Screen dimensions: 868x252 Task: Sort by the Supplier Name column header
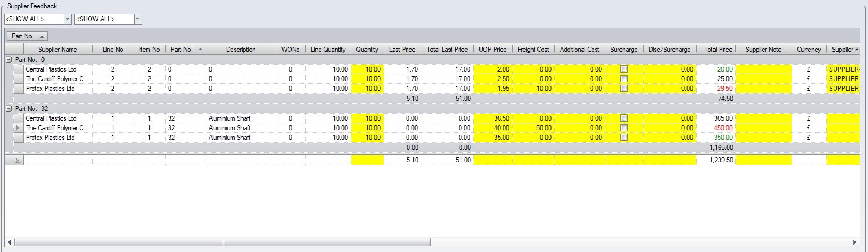[x=58, y=50]
